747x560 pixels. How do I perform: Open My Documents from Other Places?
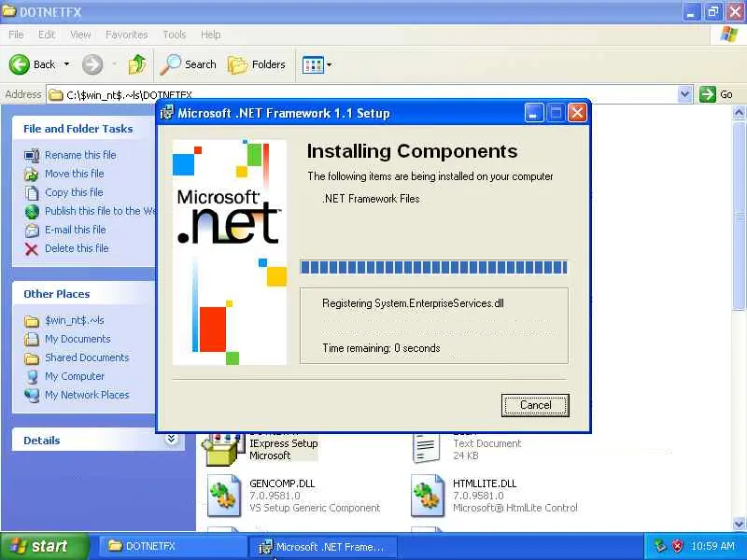(x=78, y=339)
